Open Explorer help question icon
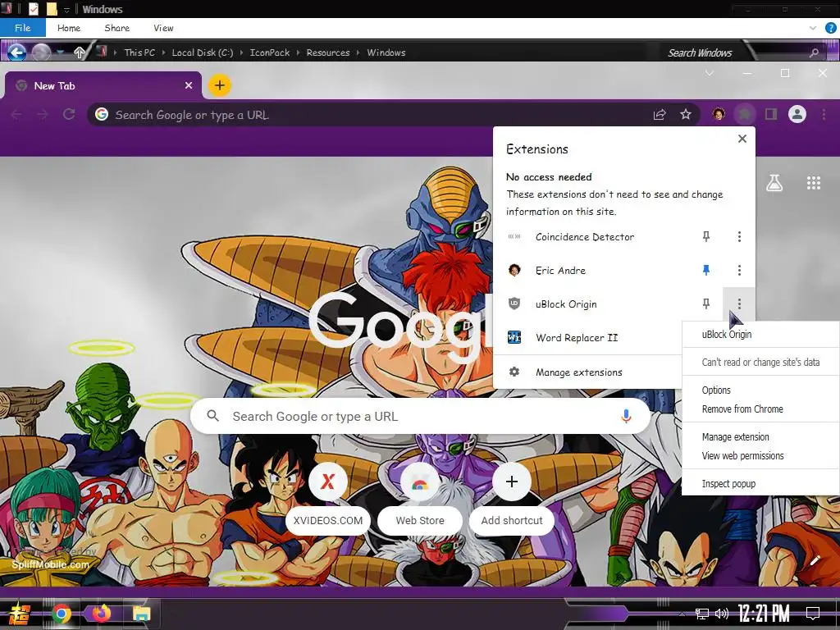Image resolution: width=840 pixels, height=630 pixels. 830,28
